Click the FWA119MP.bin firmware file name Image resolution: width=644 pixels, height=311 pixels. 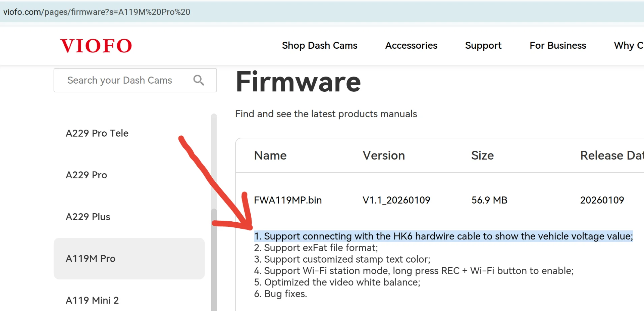coord(288,200)
